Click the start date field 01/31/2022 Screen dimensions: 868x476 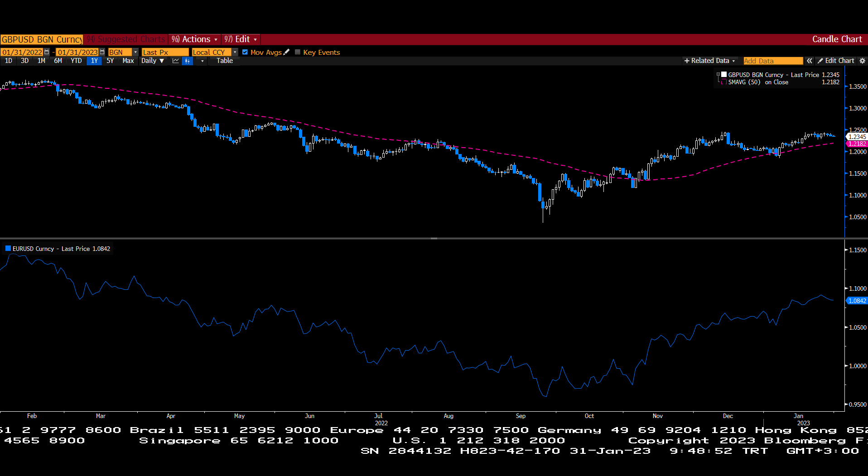tap(22, 52)
